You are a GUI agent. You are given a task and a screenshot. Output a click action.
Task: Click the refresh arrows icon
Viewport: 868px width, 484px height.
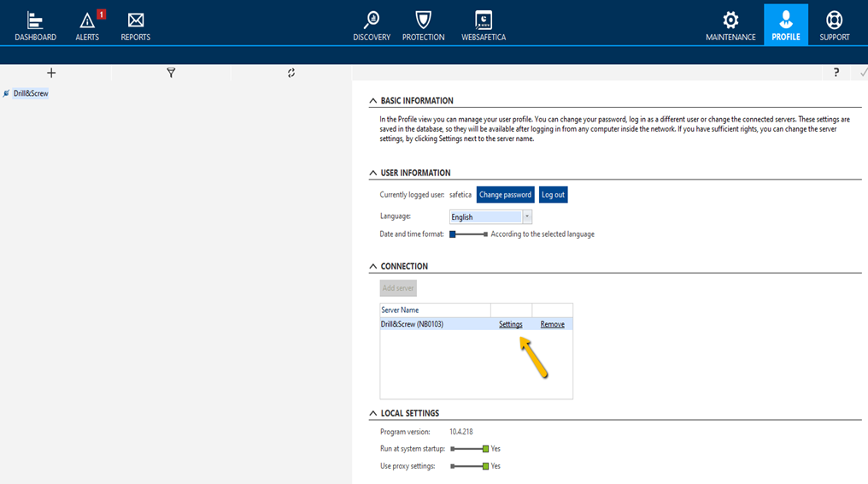291,74
